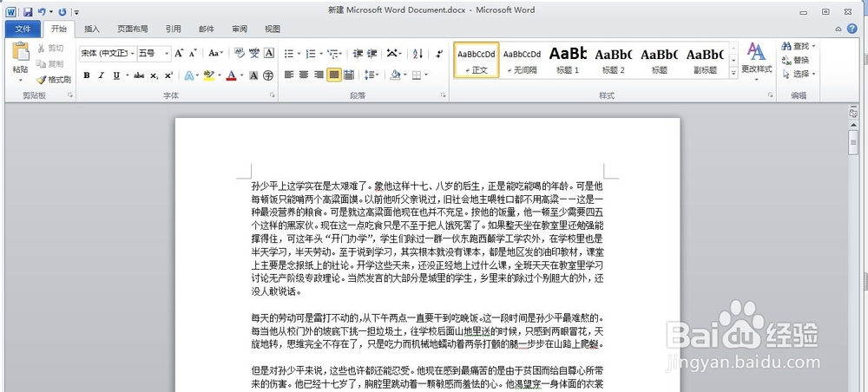Click the Character Shading icon
The height and width of the screenshot is (392, 868).
(253, 75)
